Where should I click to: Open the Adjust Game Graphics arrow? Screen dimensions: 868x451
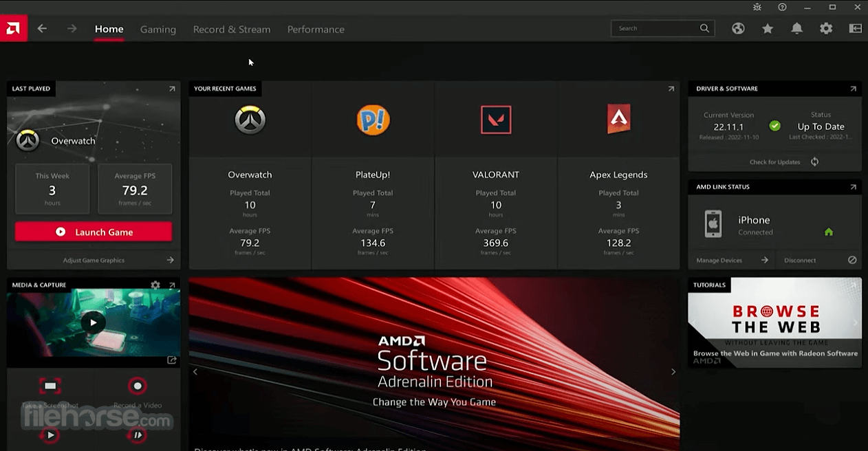click(170, 260)
